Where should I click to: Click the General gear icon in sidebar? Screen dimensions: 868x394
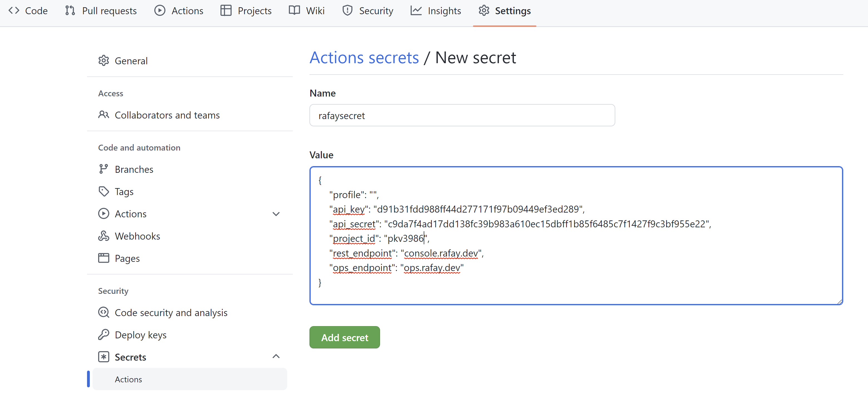[103, 61]
